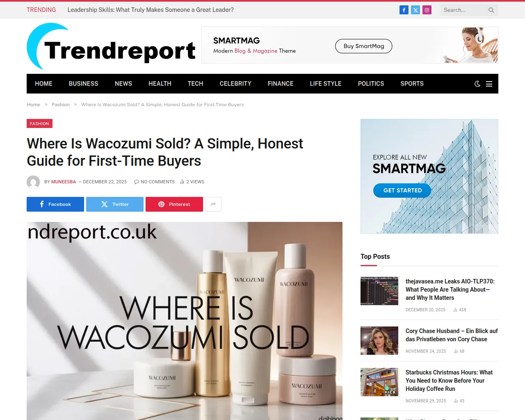Open Cory Chase Husband post thumbnail

coord(379,340)
